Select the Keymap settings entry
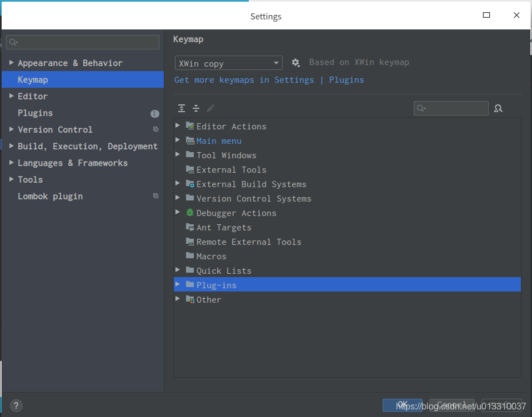 [x=33, y=79]
